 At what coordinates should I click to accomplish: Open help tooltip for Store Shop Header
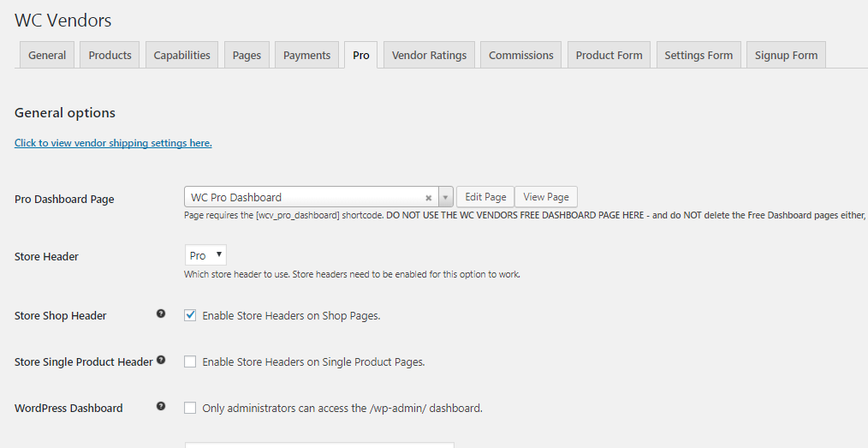tap(161, 314)
